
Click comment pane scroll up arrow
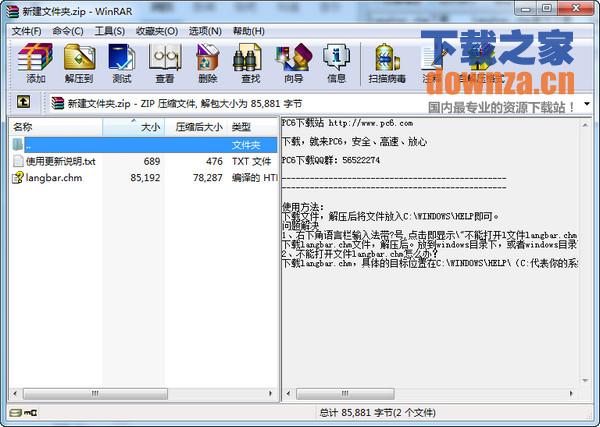(x=585, y=125)
